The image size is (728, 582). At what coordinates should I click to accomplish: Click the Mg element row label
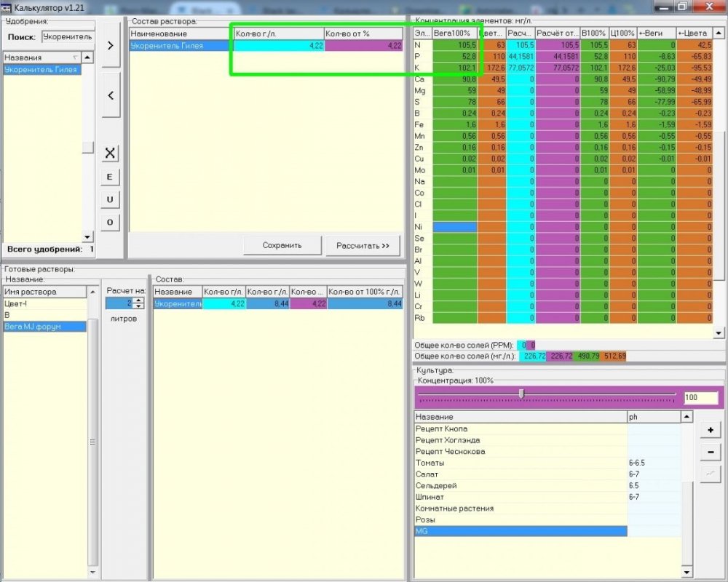(423, 90)
